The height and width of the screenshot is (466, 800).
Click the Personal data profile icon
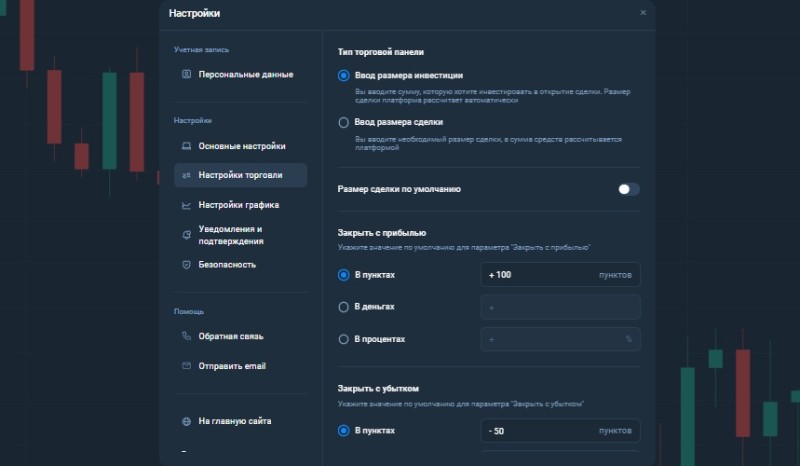pos(186,74)
